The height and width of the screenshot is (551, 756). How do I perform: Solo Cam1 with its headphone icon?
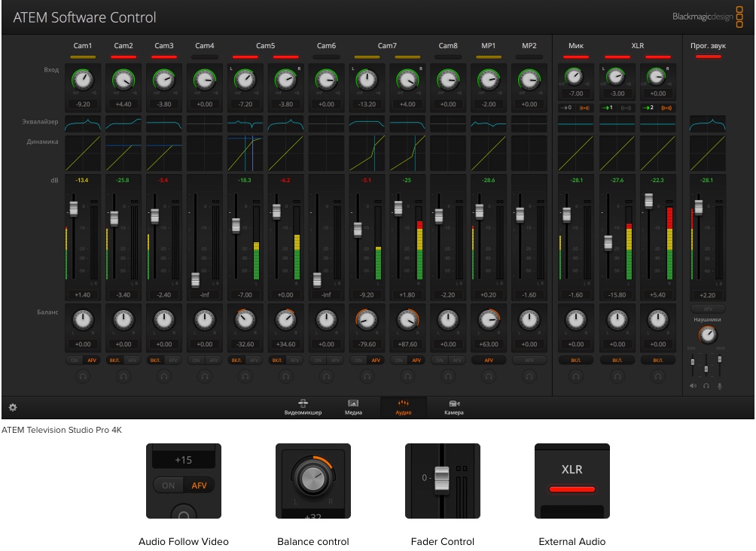click(x=83, y=375)
